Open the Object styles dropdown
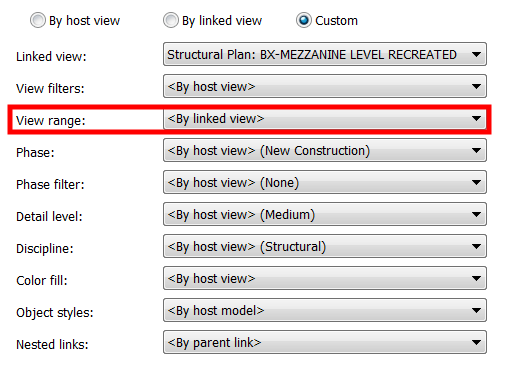This screenshot has width=520, height=372. tap(325, 310)
